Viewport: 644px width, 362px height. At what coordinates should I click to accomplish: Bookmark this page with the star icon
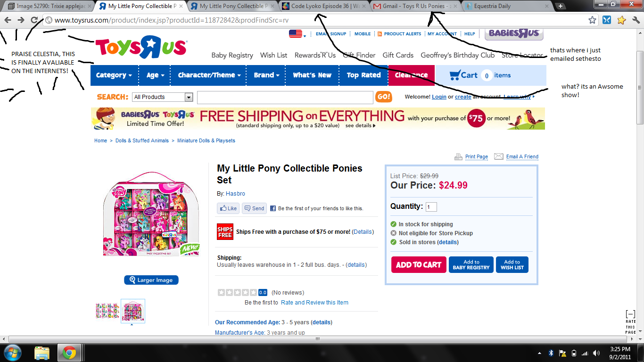click(x=593, y=20)
